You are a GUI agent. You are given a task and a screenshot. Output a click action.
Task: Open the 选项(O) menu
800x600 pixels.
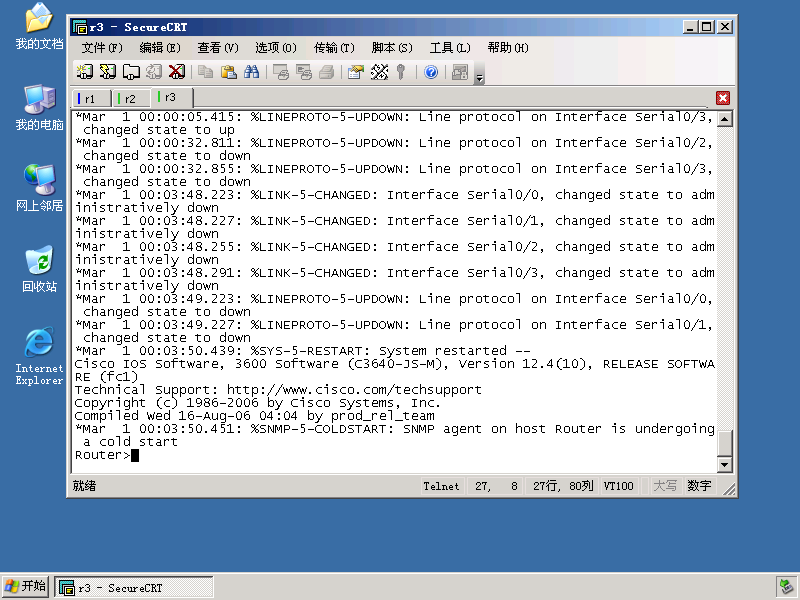tap(276, 48)
